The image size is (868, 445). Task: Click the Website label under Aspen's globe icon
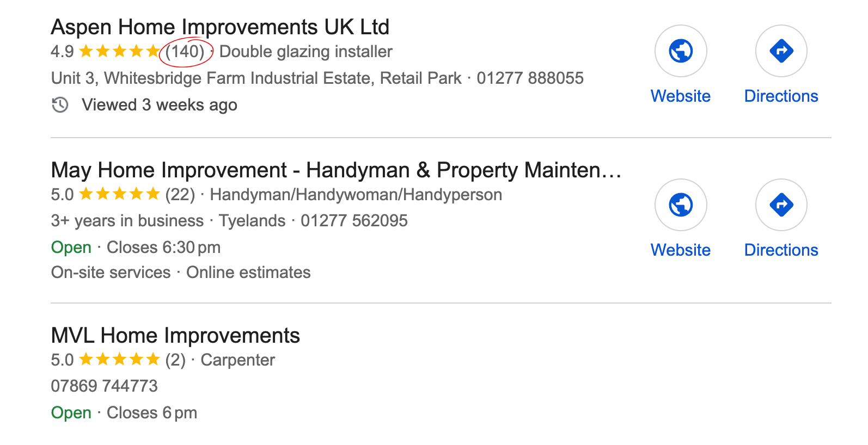(680, 96)
